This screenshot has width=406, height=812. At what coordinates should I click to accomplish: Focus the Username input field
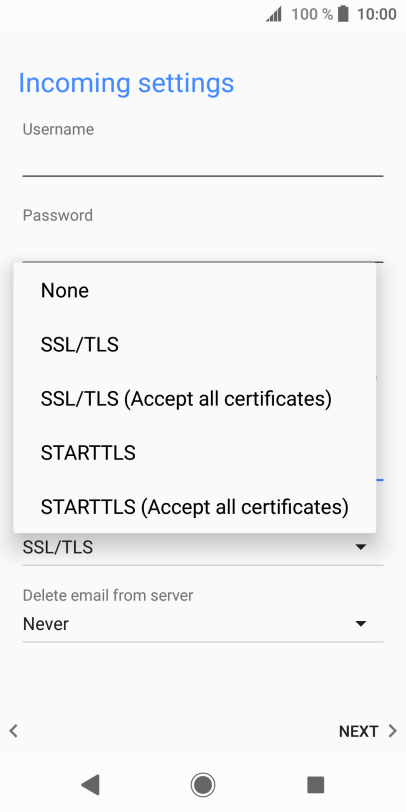tap(202, 158)
